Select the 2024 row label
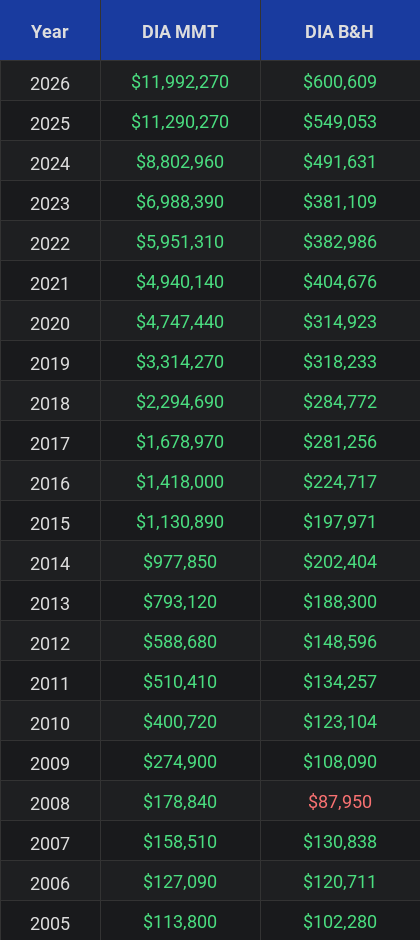 50,162
